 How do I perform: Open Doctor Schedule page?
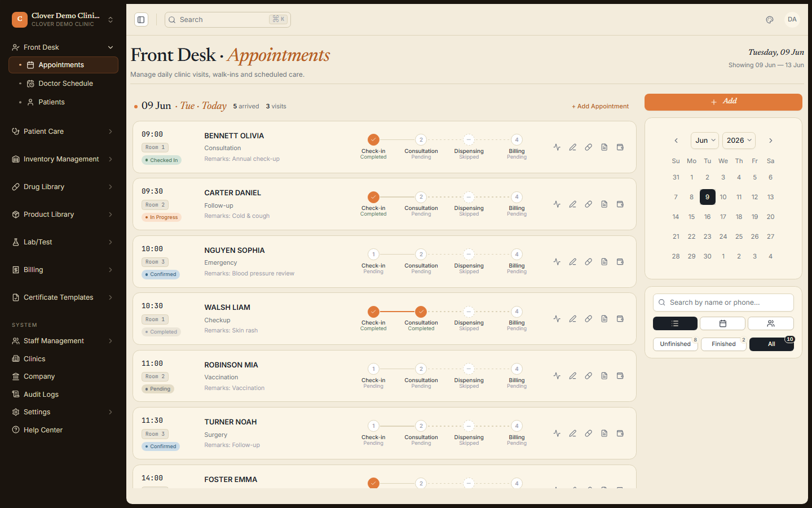(x=63, y=84)
